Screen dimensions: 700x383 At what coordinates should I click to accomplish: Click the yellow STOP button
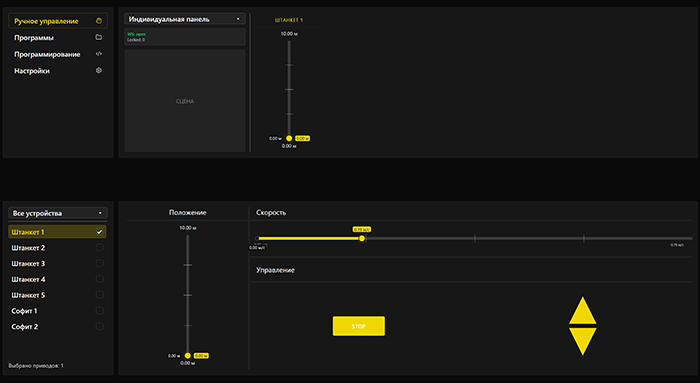click(358, 326)
